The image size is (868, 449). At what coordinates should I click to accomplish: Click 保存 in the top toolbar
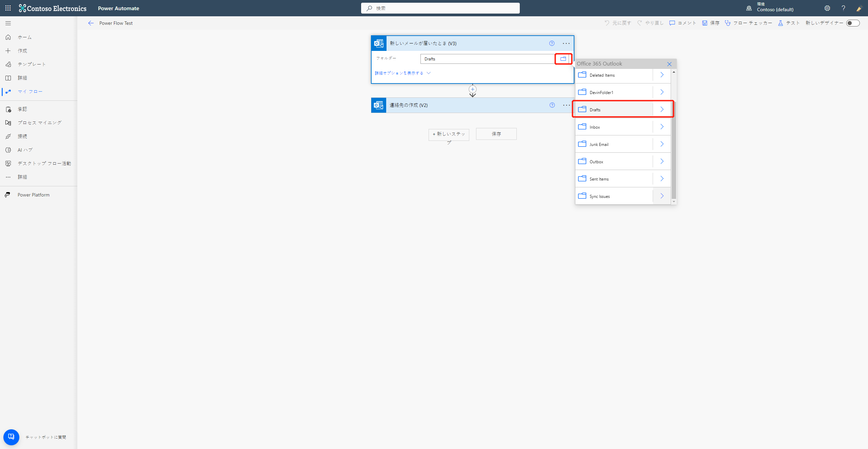(x=711, y=23)
